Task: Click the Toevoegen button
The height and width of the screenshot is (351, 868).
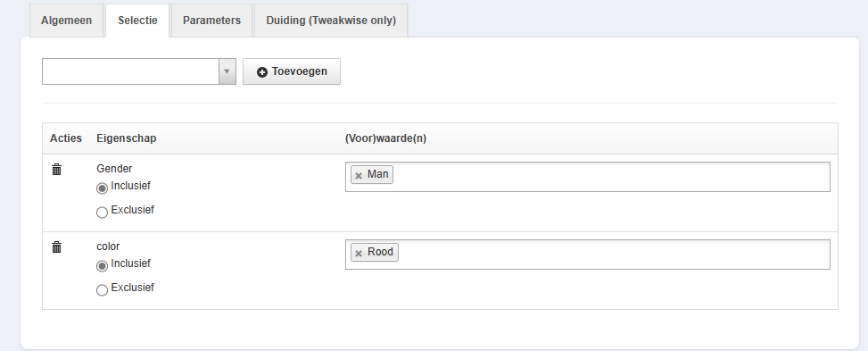Action: (x=292, y=71)
